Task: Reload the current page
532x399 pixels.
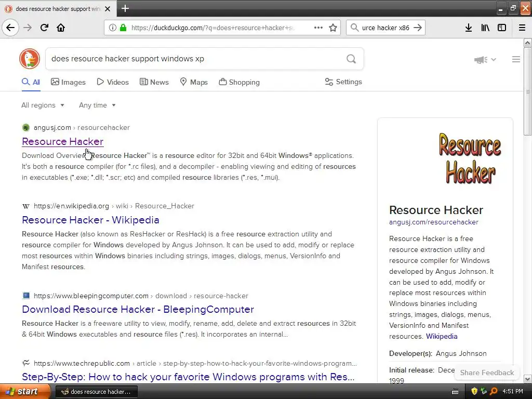Action: pyautogui.click(x=44, y=28)
